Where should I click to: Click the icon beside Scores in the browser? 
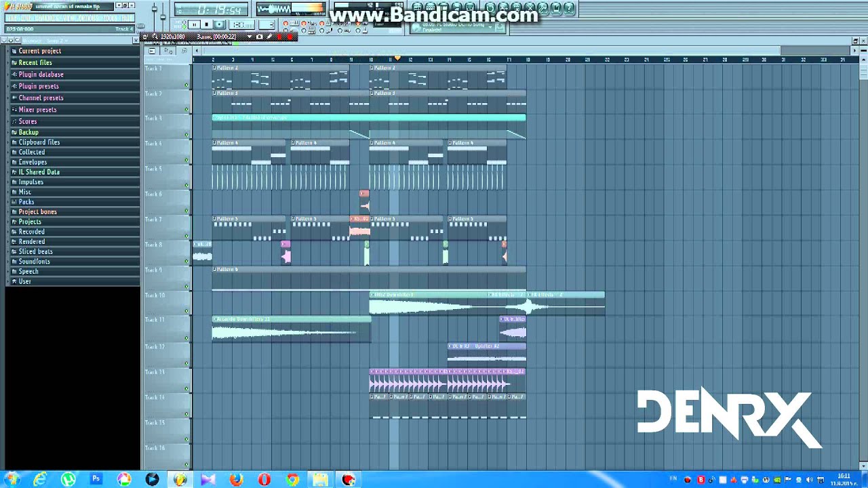click(x=14, y=122)
